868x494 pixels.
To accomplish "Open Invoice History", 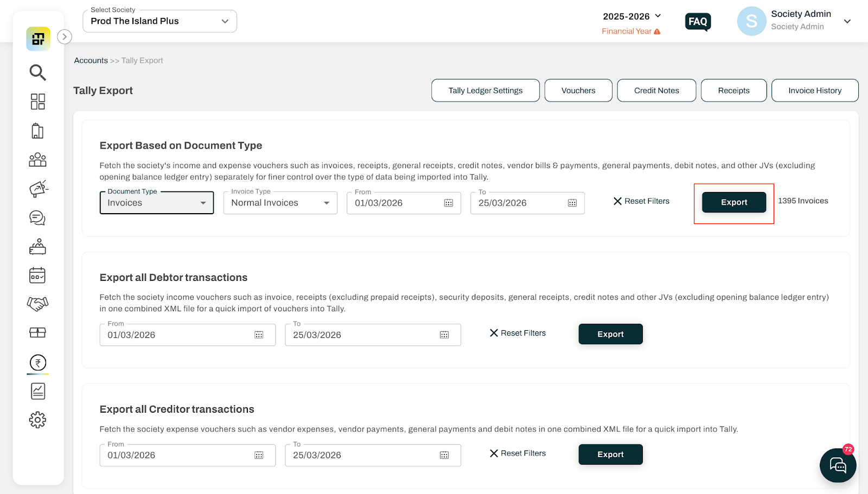I will click(x=815, y=91).
